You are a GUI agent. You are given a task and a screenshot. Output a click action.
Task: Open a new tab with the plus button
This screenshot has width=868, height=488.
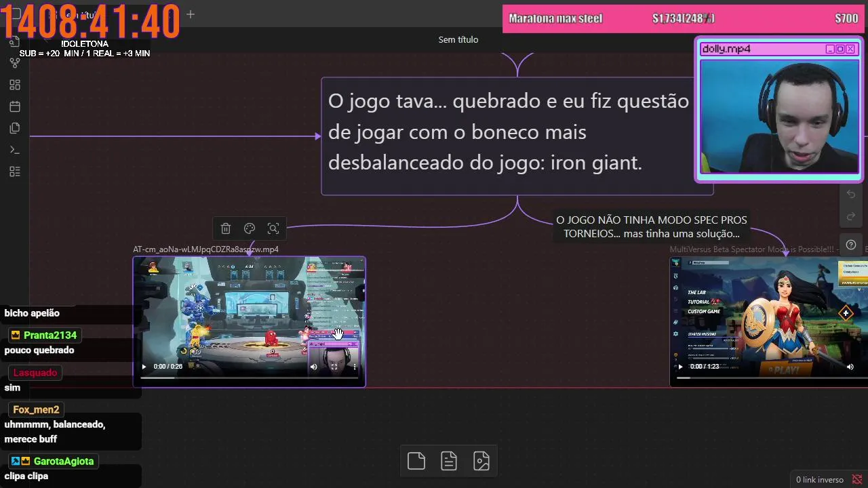(191, 14)
